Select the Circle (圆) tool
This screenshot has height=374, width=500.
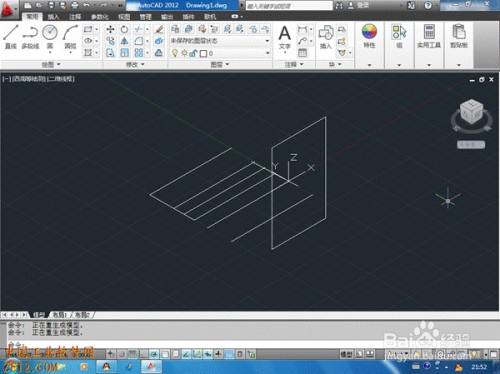[x=50, y=37]
